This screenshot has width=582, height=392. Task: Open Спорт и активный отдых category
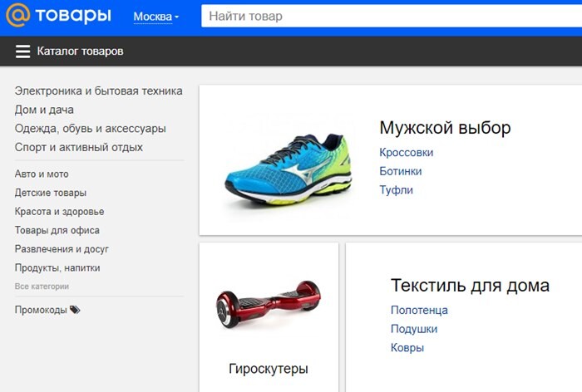pyautogui.click(x=79, y=147)
